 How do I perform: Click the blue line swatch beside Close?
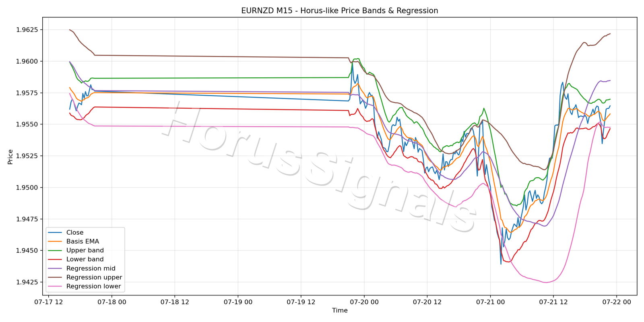click(55, 233)
